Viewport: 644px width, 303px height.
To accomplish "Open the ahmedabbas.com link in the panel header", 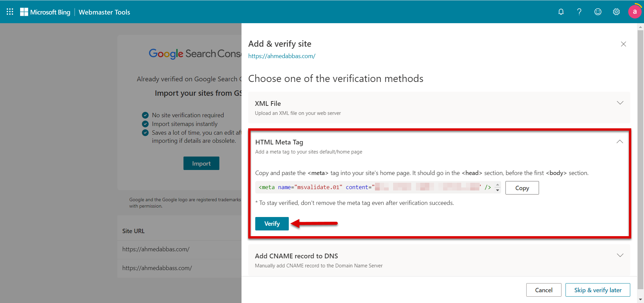I will point(282,56).
